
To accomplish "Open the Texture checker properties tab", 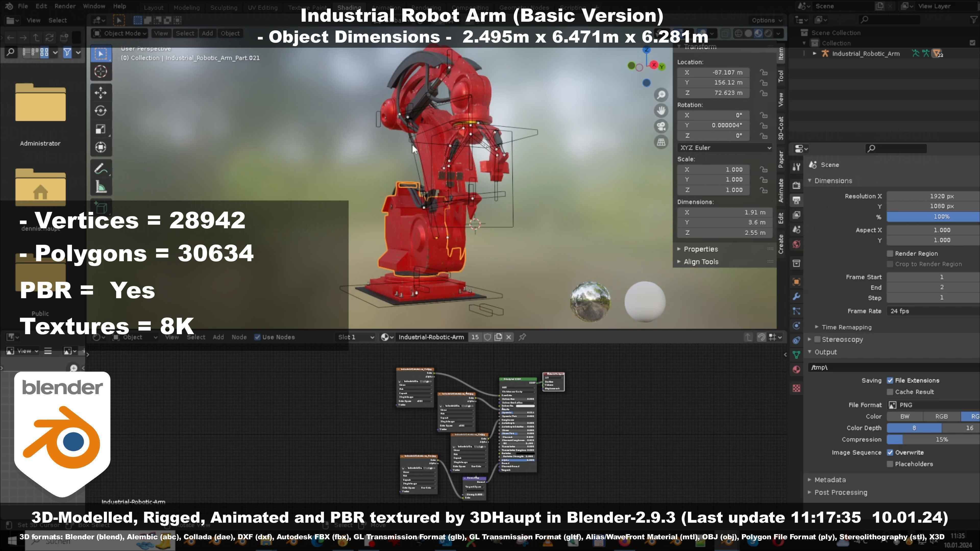I will pos(796,388).
